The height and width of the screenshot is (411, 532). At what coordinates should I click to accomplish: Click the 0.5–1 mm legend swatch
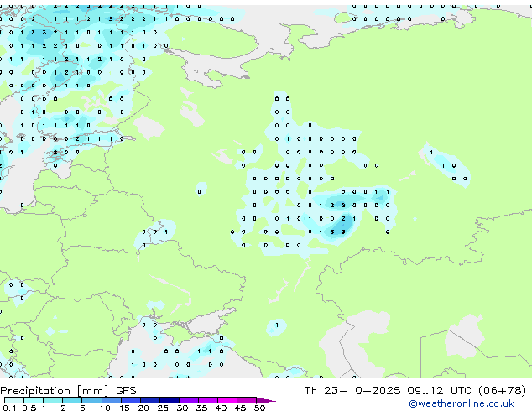tap(34, 400)
